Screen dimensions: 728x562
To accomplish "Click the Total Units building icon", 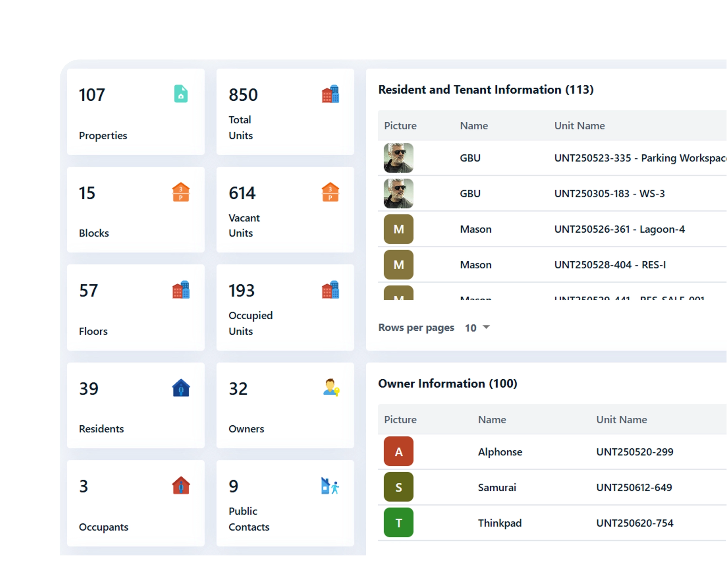I will click(330, 94).
